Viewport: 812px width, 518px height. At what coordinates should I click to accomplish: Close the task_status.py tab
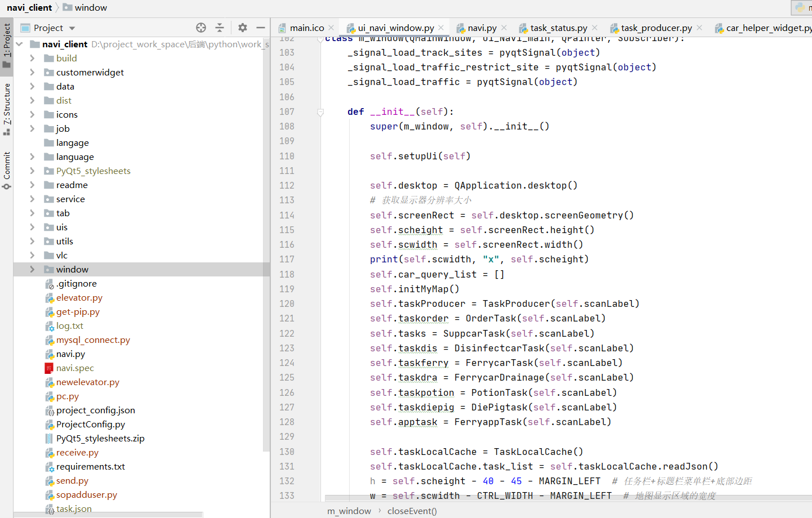[595, 28]
